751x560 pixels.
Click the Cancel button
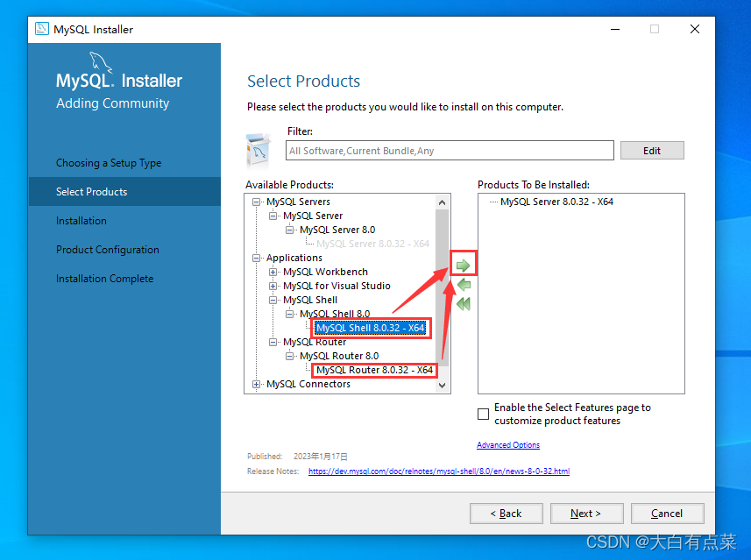[x=667, y=514]
